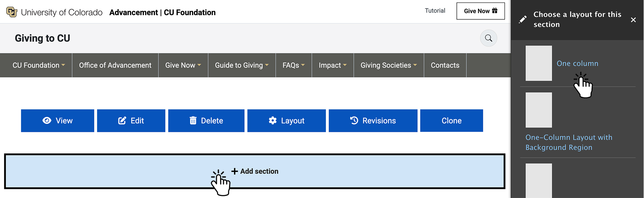The height and width of the screenshot is (198, 644).
Task: Open the FAQs dropdown menu
Action: 293,65
